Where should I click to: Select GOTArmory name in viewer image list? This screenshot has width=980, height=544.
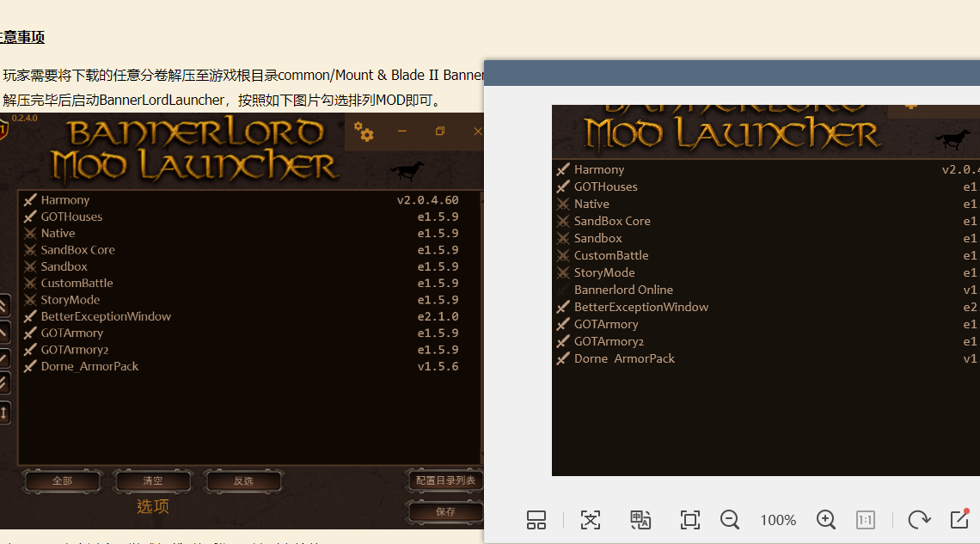click(x=606, y=324)
